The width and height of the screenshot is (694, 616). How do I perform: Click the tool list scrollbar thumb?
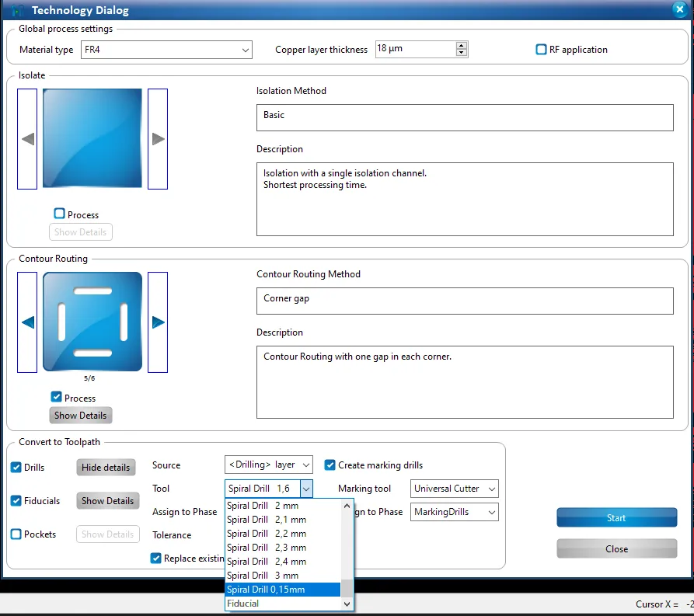[347, 589]
